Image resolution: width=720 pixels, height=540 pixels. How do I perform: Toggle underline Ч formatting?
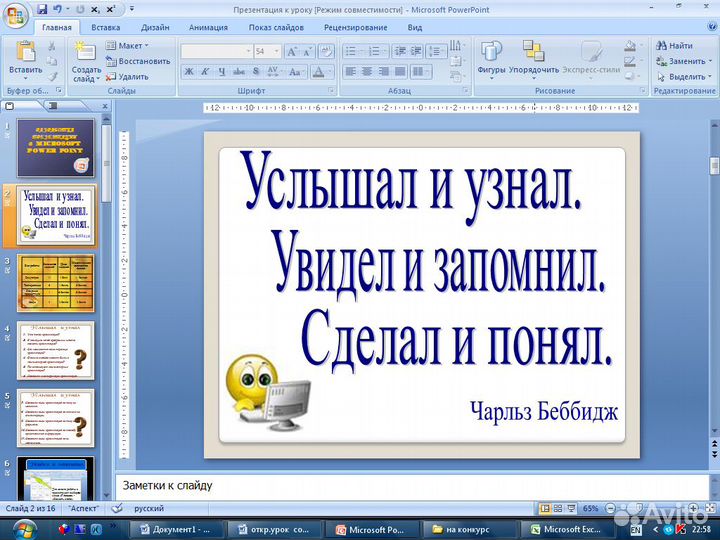coord(222,72)
